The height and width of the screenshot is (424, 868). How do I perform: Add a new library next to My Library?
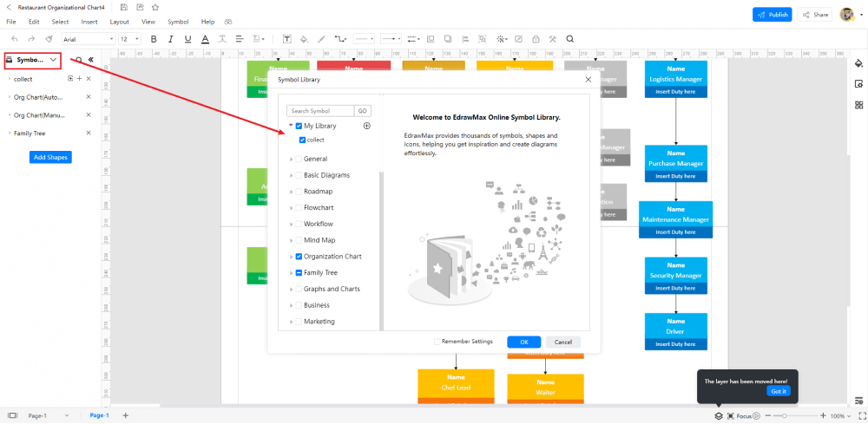366,126
